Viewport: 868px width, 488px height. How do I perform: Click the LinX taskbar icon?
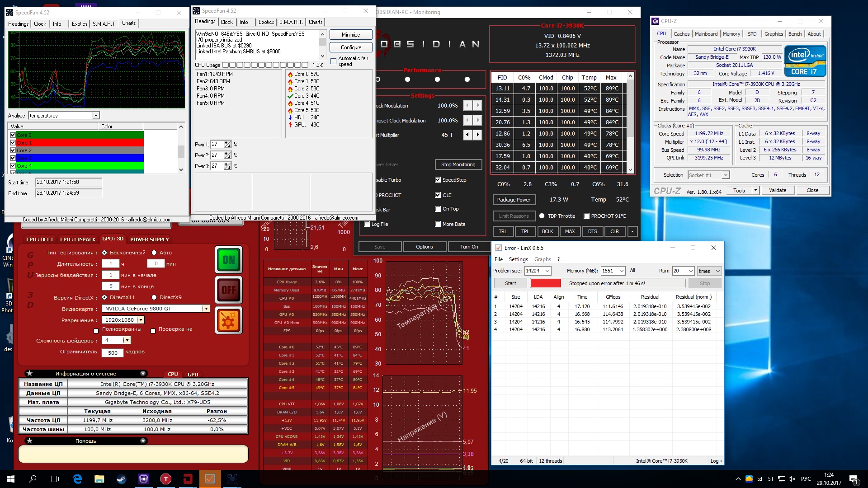click(210, 479)
